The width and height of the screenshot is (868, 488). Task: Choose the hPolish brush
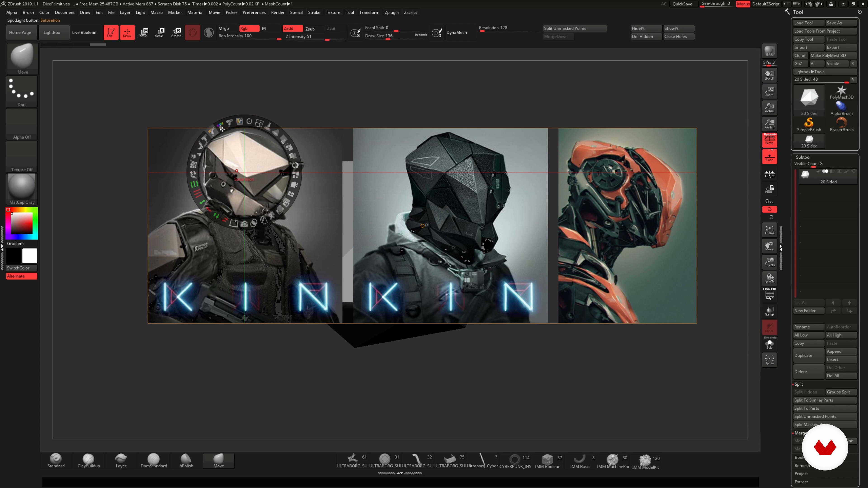point(186,461)
